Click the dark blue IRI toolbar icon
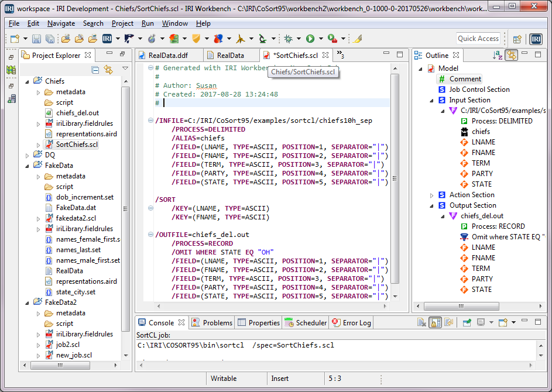Screen dimensions: 552x392 pos(107,39)
